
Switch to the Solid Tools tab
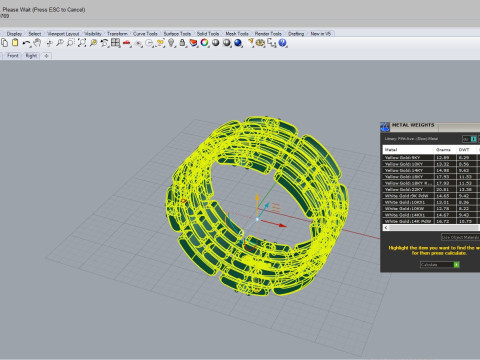(208, 34)
